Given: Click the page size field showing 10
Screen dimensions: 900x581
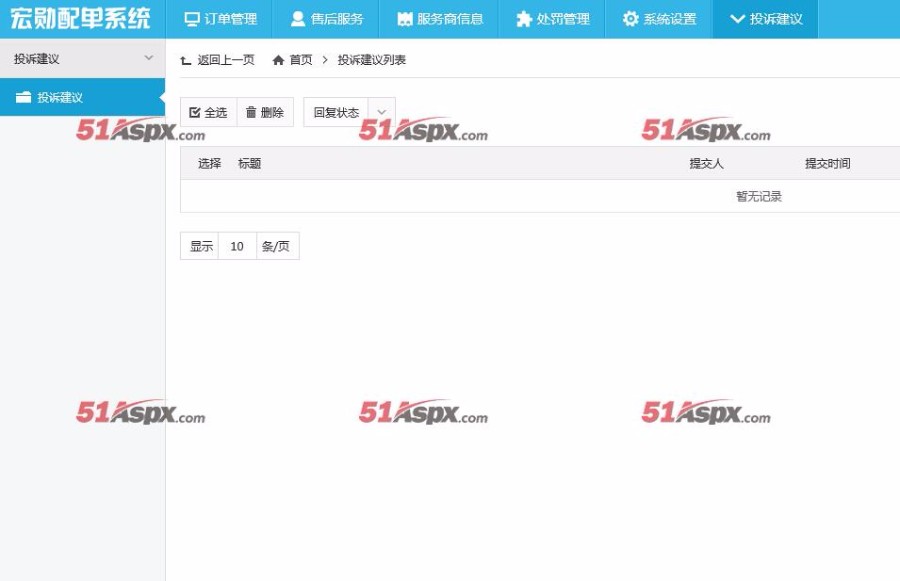Looking at the screenshot, I should [x=236, y=245].
